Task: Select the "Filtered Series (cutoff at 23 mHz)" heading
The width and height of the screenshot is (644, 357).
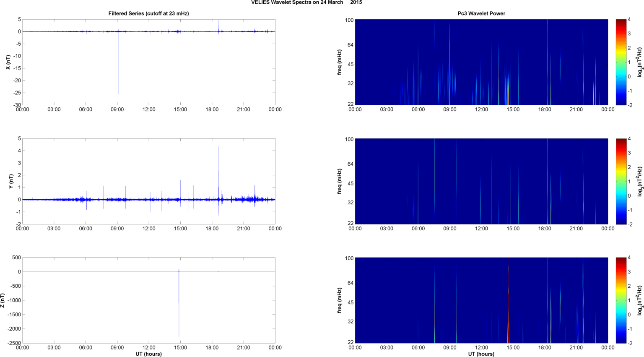Action: [149, 13]
